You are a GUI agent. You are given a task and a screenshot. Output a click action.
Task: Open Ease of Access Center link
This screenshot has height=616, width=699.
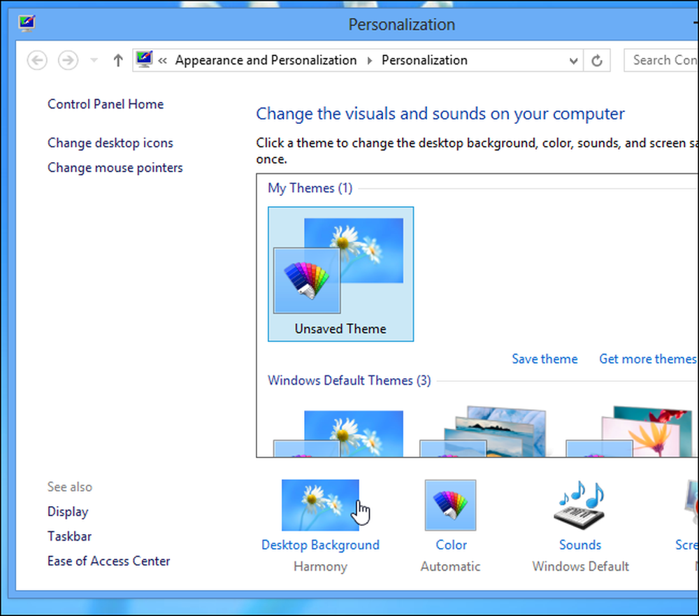point(109,561)
